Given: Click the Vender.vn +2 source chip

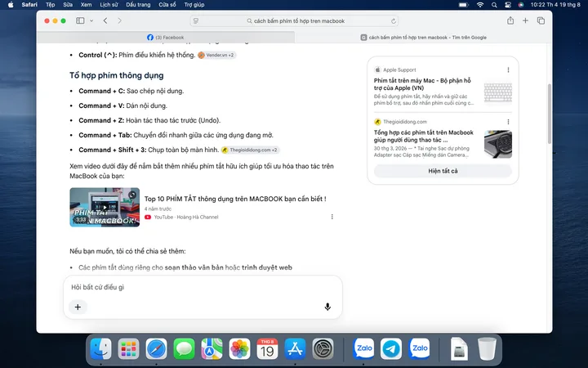Looking at the screenshot, I should 216,55.
